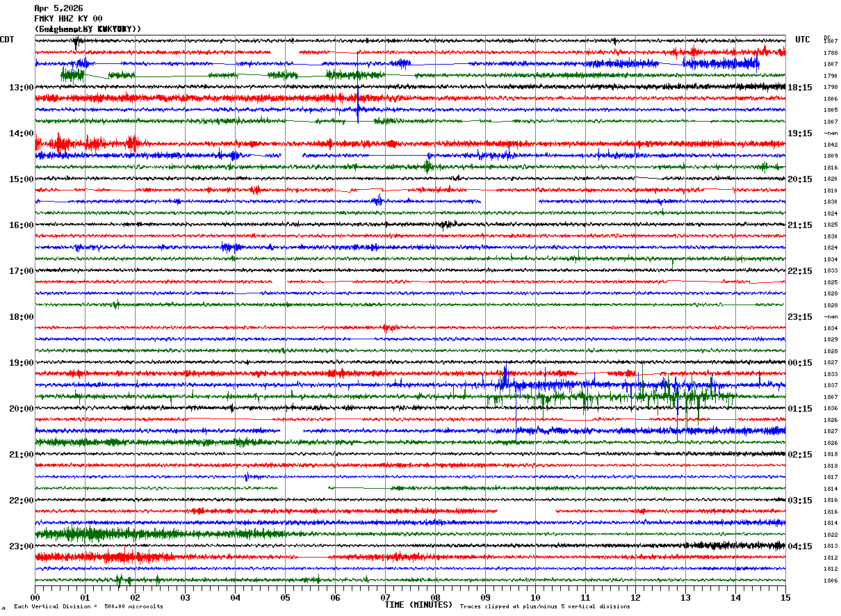The image size is (841, 616).
Task: Click the DC offset value 1813
Action: (x=831, y=546)
